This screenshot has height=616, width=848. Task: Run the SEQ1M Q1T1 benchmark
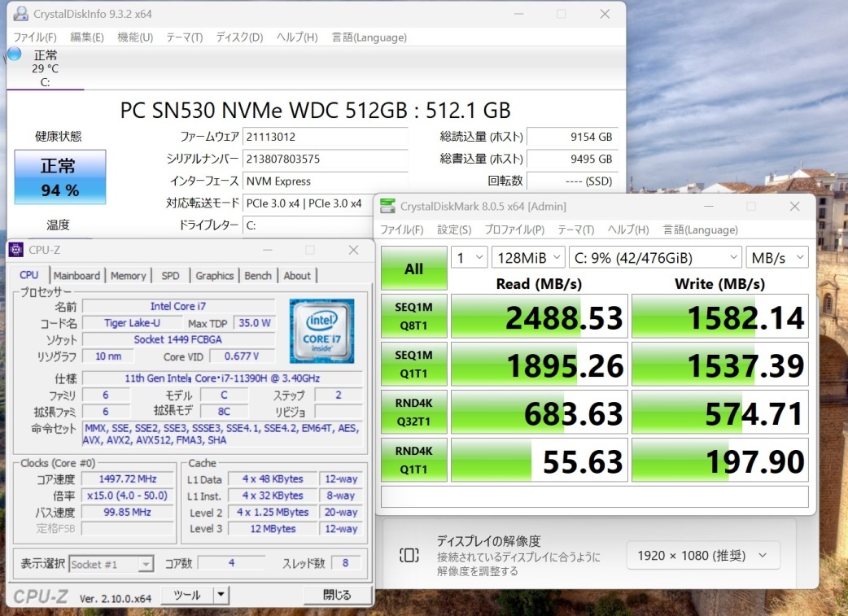(413, 364)
